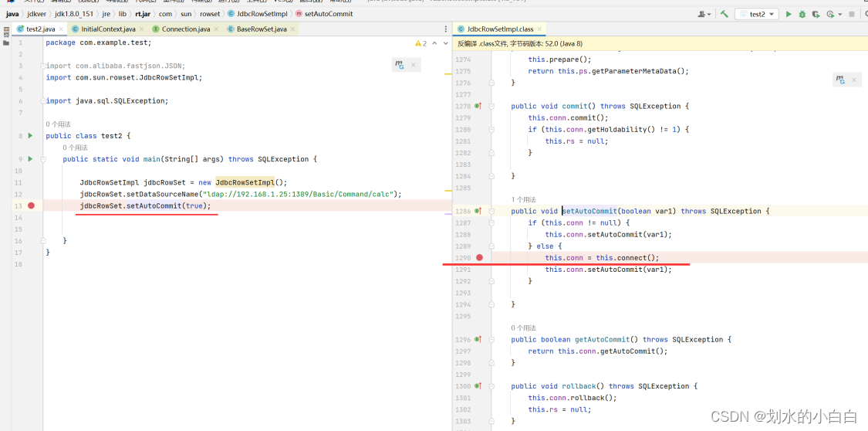Toggle the breakpoint on line 13

pos(31,205)
